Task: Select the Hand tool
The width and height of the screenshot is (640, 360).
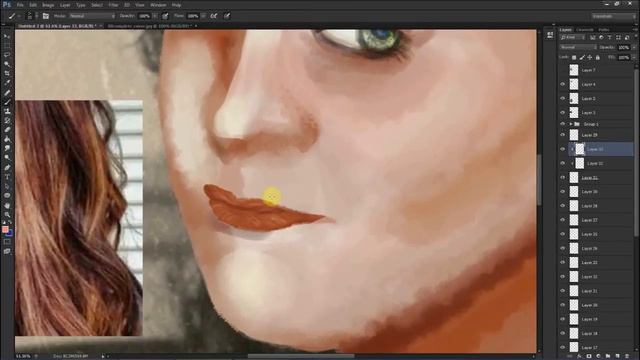Action: pyautogui.click(x=7, y=205)
